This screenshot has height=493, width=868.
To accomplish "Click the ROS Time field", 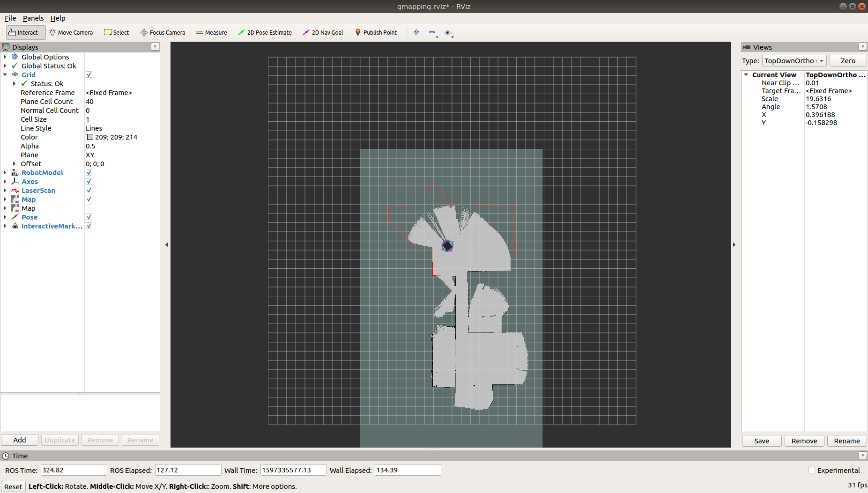I will (x=74, y=470).
